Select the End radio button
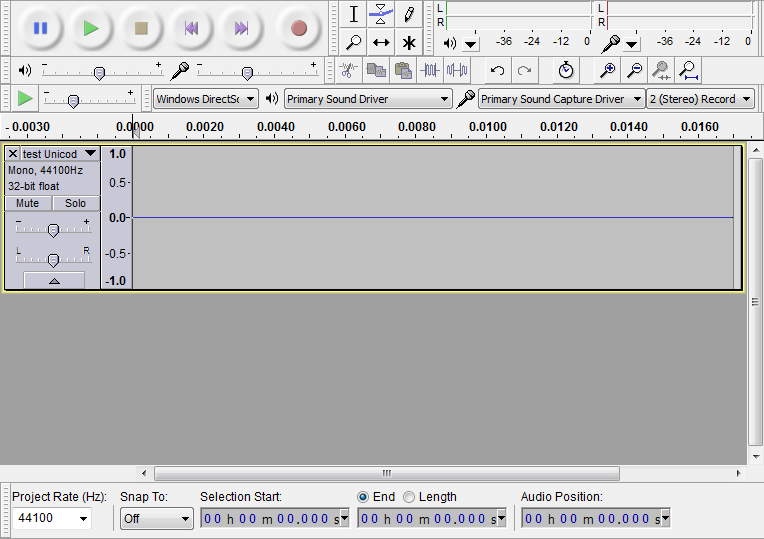This screenshot has height=539, width=764. coord(363,497)
